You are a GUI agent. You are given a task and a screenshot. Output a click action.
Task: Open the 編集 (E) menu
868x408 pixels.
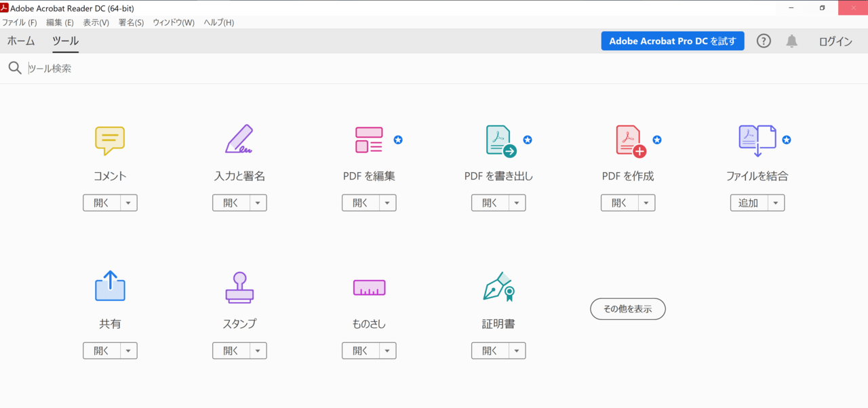pos(60,22)
